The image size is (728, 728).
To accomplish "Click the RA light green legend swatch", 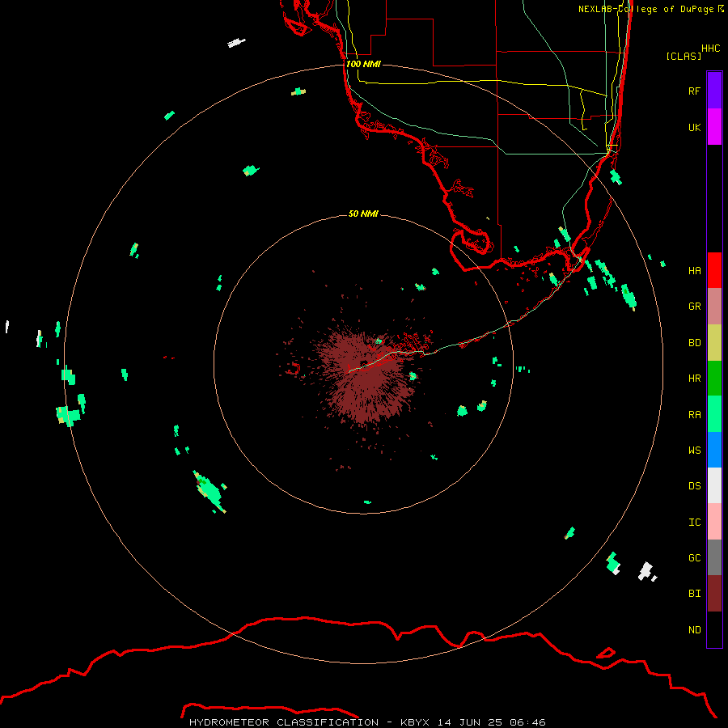I will (714, 414).
